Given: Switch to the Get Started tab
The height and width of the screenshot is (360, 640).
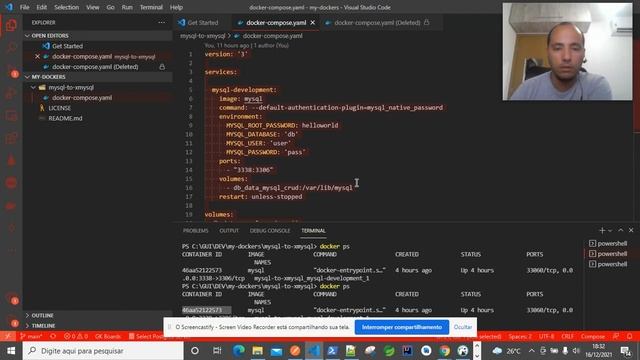Looking at the screenshot, I should 202,22.
